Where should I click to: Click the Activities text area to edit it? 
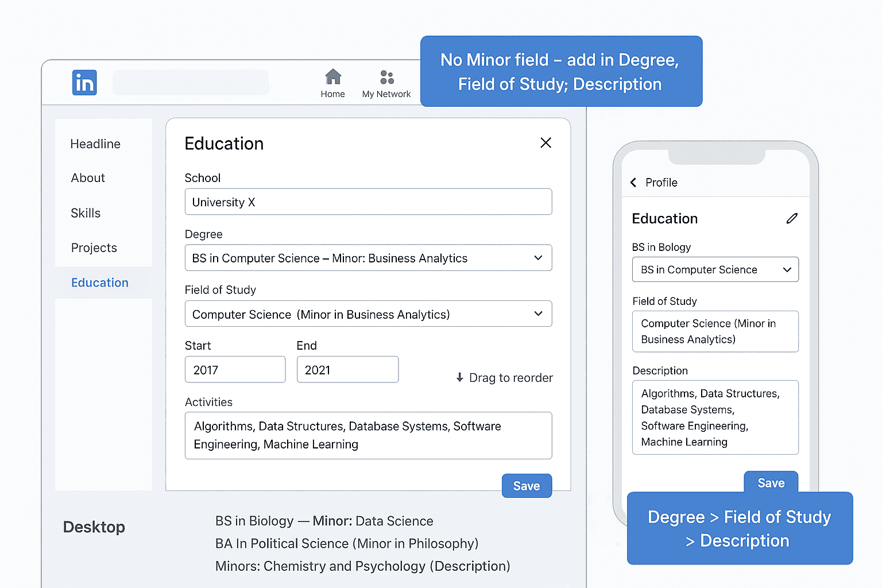click(x=368, y=435)
